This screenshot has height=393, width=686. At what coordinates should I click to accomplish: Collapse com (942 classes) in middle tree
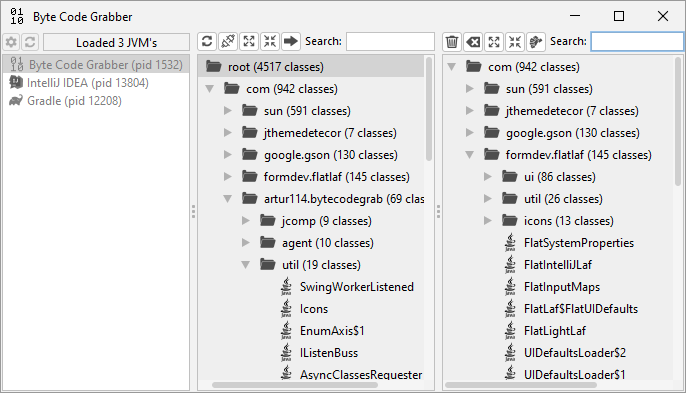(210, 89)
